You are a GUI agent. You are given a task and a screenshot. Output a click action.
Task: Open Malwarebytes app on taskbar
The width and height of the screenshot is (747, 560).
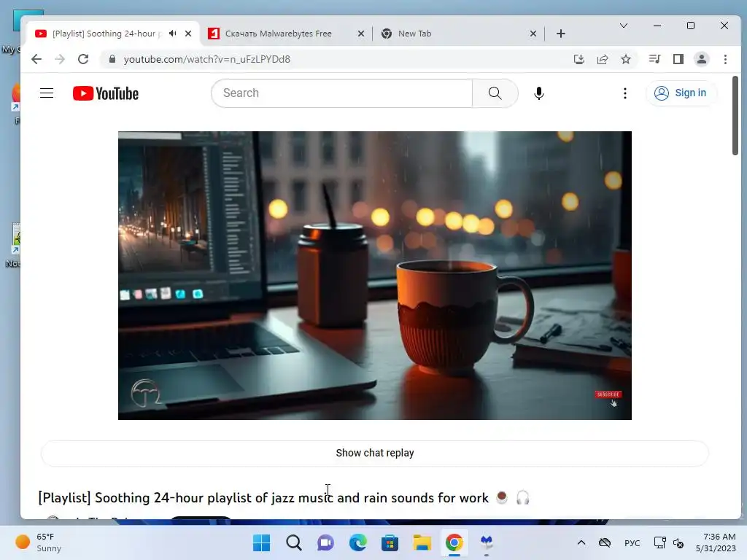tap(487, 542)
